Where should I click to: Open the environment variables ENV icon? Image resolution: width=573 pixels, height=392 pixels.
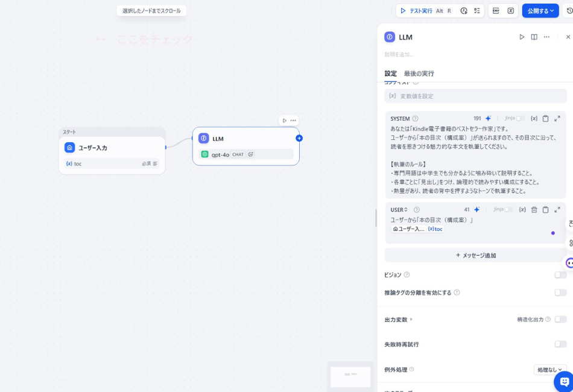pyautogui.click(x=495, y=10)
